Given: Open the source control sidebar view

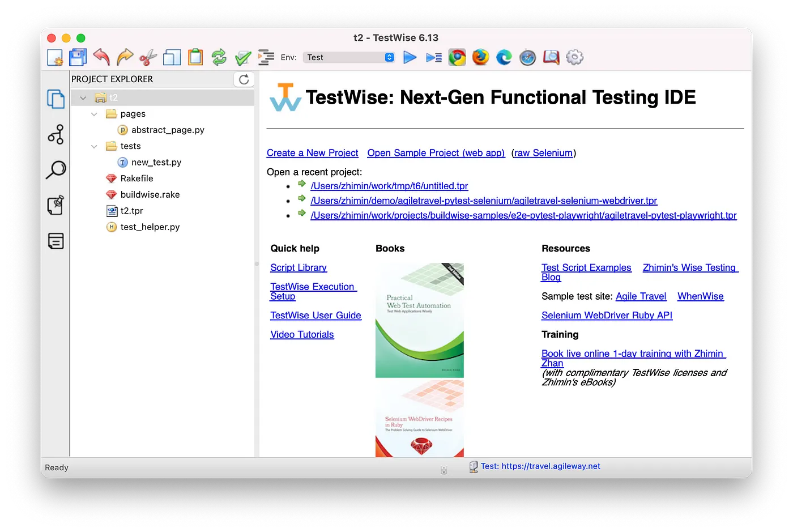Looking at the screenshot, I should [56, 134].
